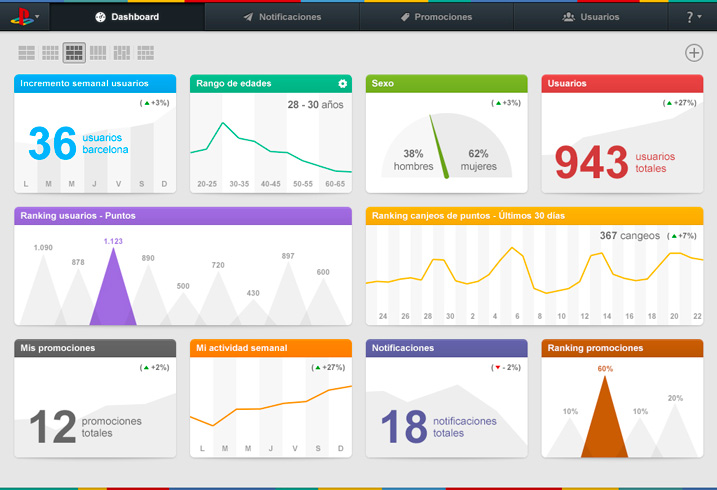Pick the fifth grid layout icon
Screen dimensions: 717x490
tap(122, 53)
